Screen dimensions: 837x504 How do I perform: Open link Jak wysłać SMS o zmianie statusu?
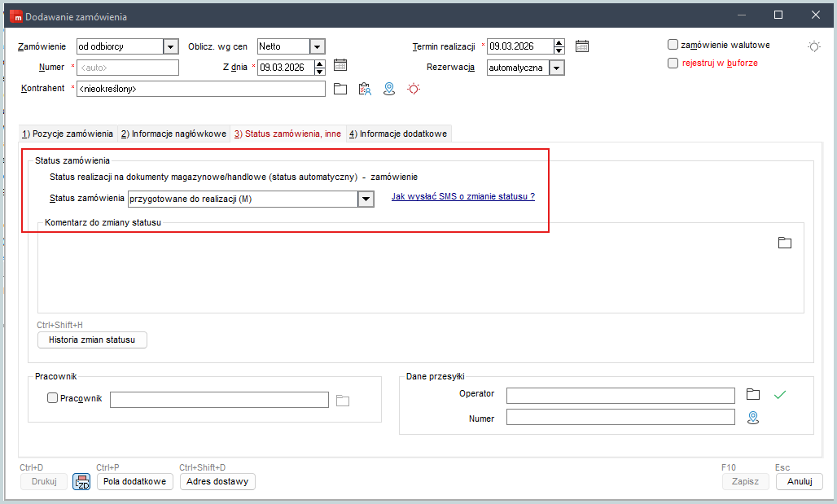[x=462, y=196]
